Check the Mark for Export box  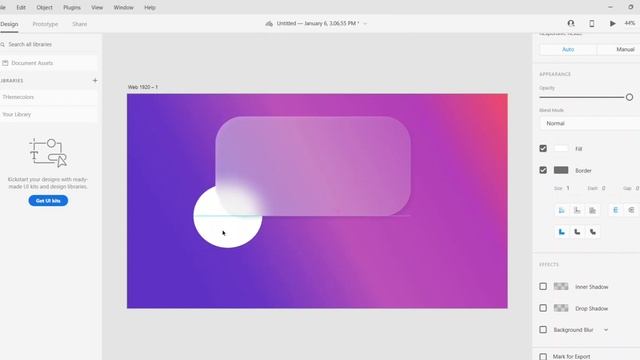coord(543,356)
